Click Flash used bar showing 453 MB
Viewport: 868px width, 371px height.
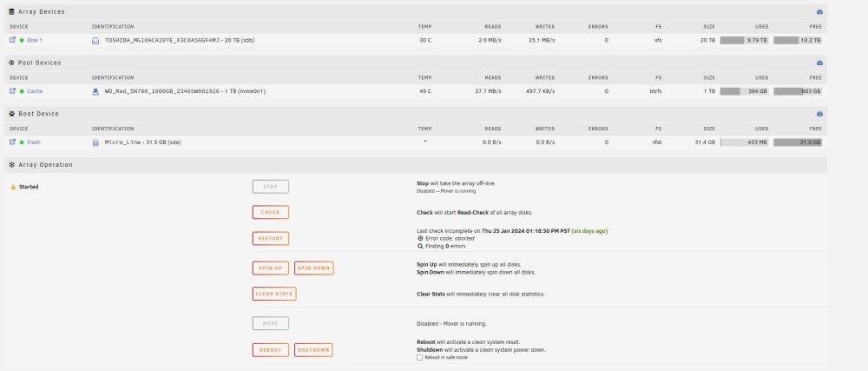click(x=744, y=142)
